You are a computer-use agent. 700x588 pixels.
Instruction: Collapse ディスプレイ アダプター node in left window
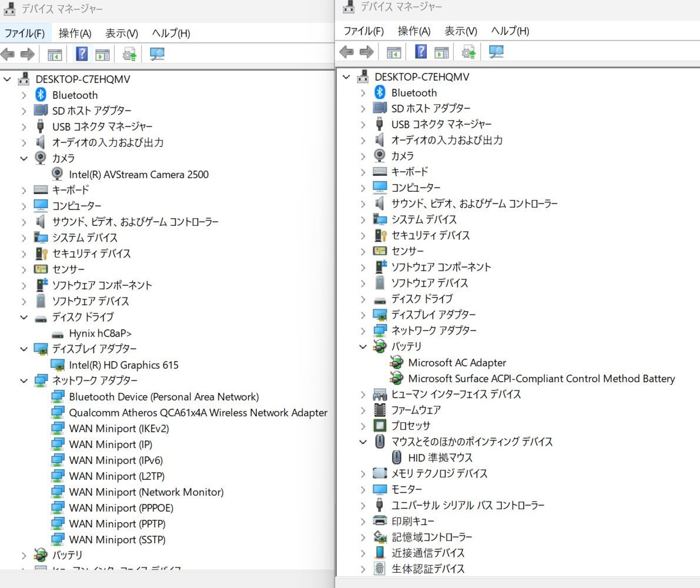pos(24,349)
